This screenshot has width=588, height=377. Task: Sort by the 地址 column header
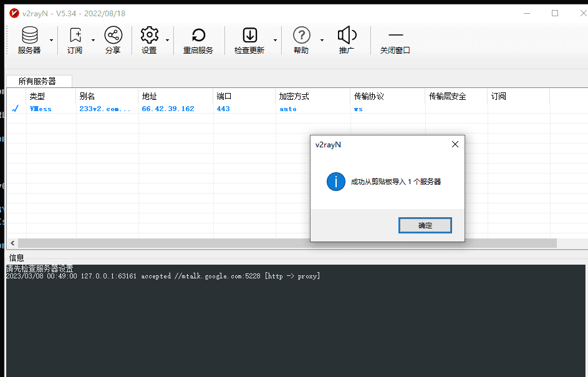(x=176, y=96)
